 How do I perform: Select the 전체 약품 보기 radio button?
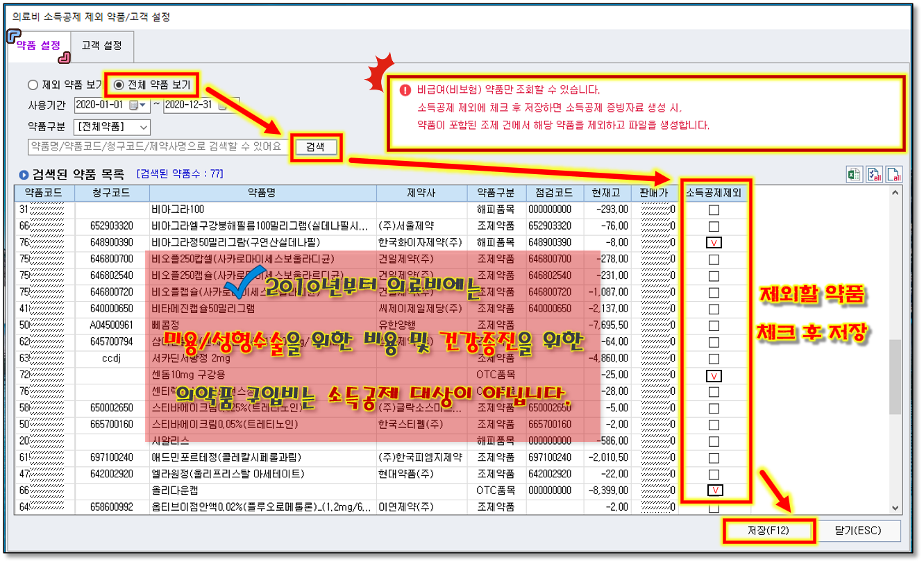click(x=119, y=85)
